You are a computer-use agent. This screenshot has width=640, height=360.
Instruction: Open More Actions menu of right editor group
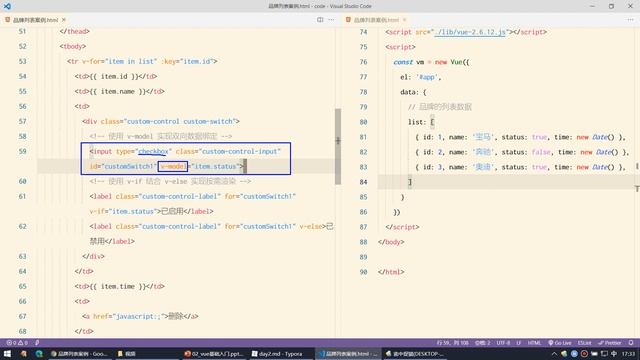coord(631,20)
